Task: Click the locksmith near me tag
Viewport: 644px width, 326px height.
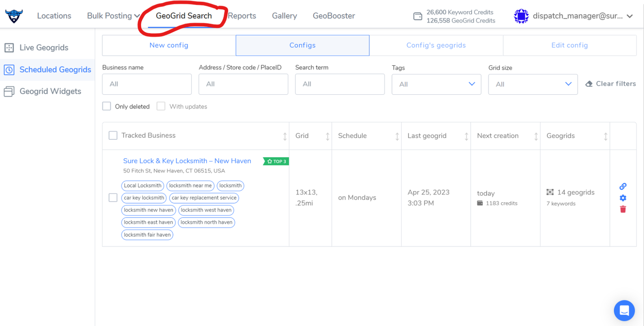Action: pos(190,186)
